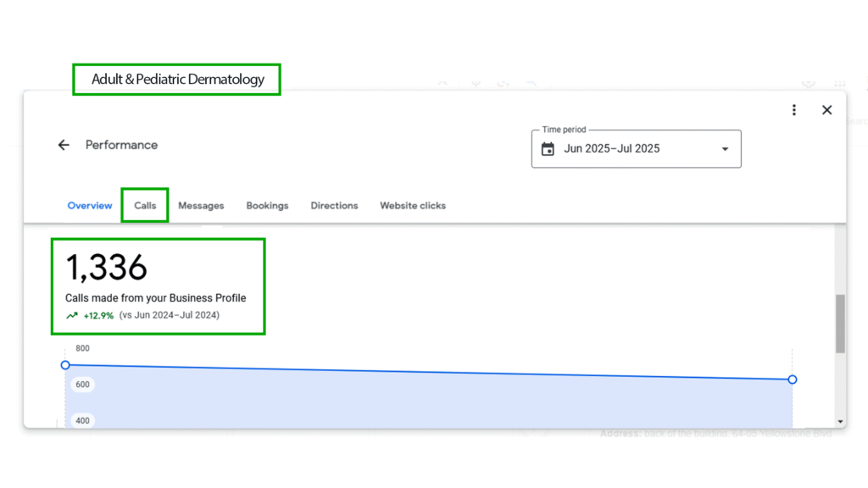Close the Performance panel with the X
The height and width of the screenshot is (488, 868).
(826, 110)
